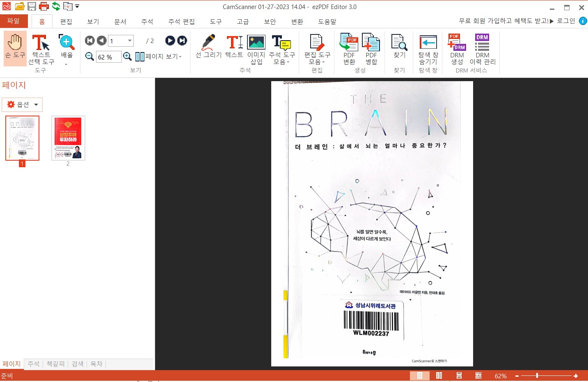Click the zoom out magnifier icon
The height and width of the screenshot is (382, 588).
click(89, 56)
